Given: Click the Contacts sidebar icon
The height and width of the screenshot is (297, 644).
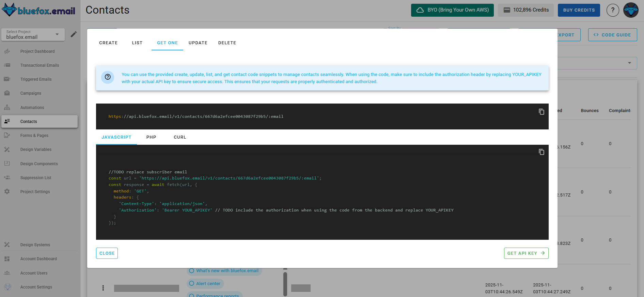Looking at the screenshot, I should (7, 122).
